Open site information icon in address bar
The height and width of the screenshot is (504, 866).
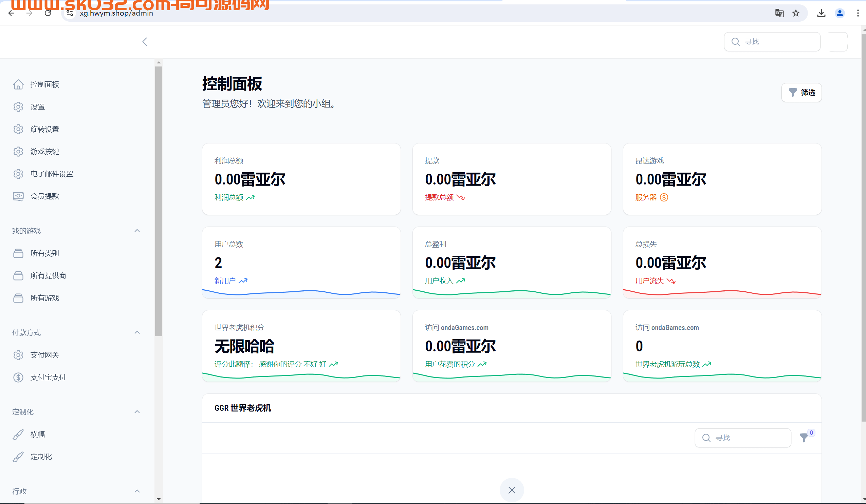[70, 13]
